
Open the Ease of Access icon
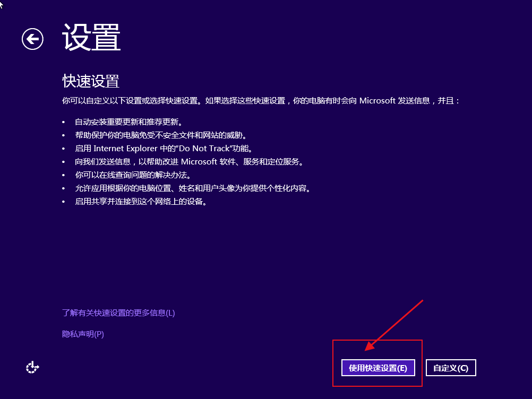[33, 367]
